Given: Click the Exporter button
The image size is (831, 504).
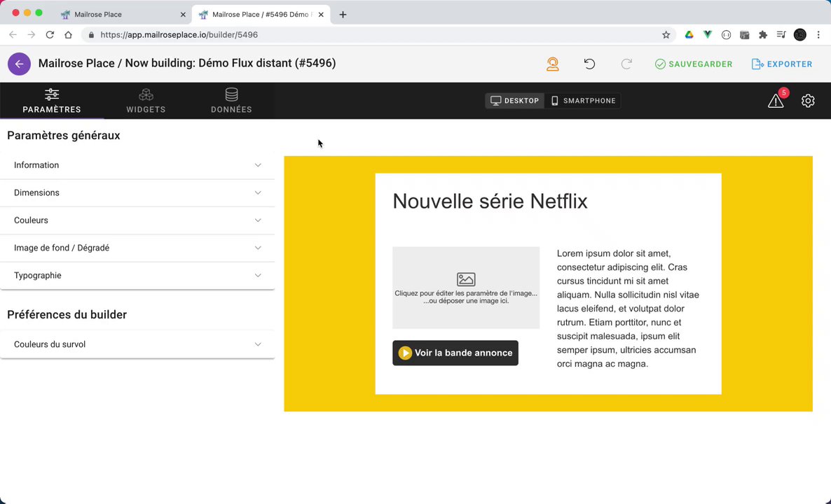Looking at the screenshot, I should (x=782, y=64).
